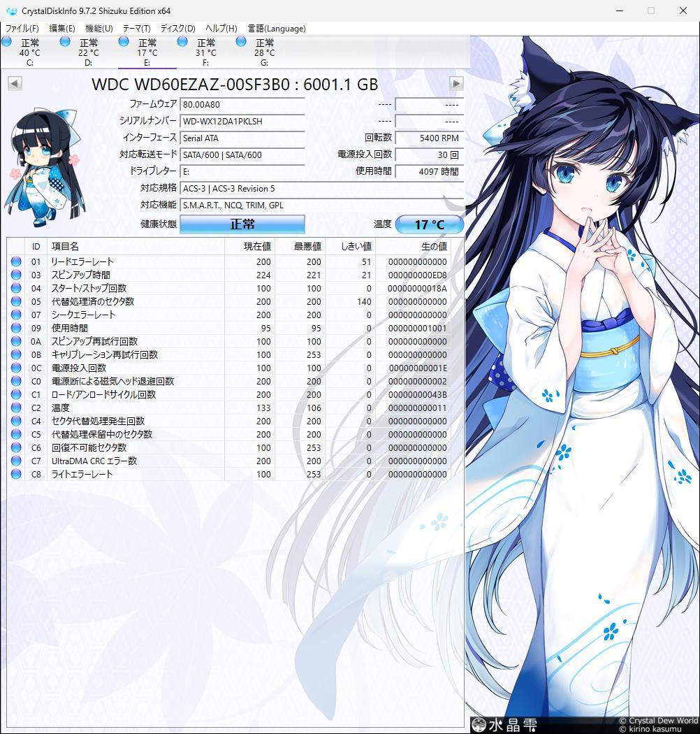Image resolution: width=700 pixels, height=734 pixels.
Task: Click the 17 °C temperature button
Action: pyautogui.click(x=429, y=224)
